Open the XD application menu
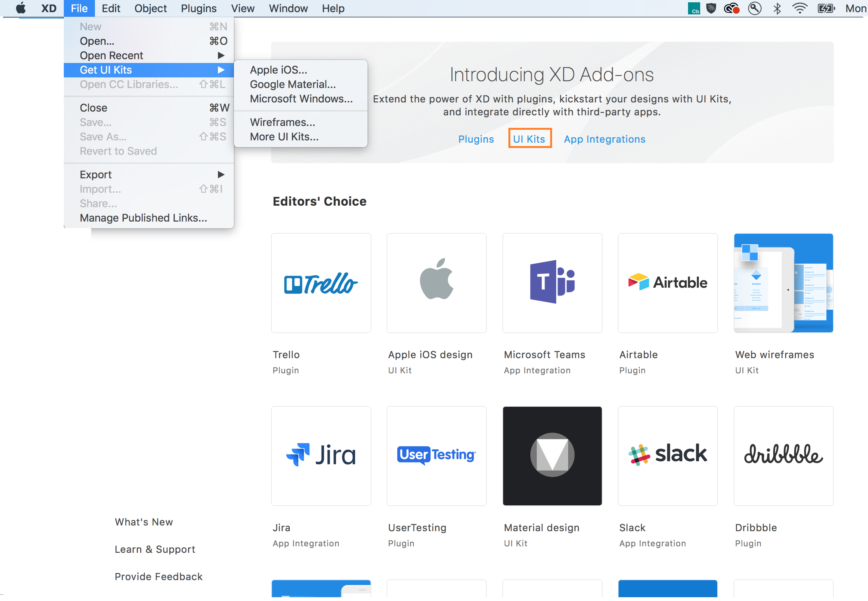868x601 pixels. pos(49,8)
